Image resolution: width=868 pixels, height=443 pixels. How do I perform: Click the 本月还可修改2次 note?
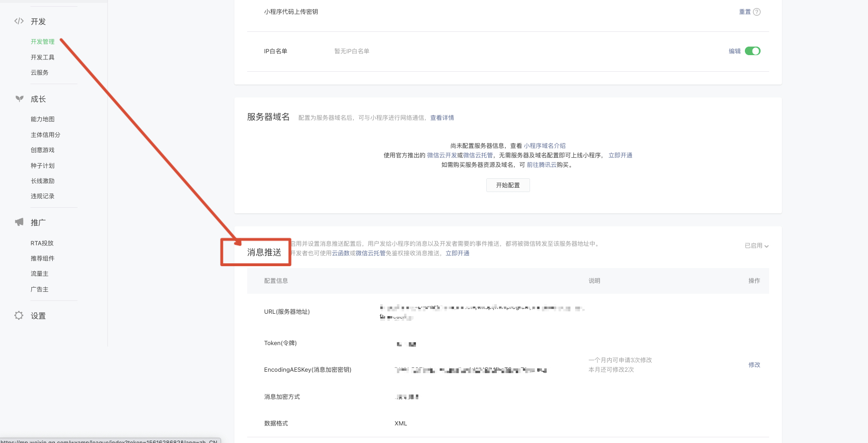point(611,370)
